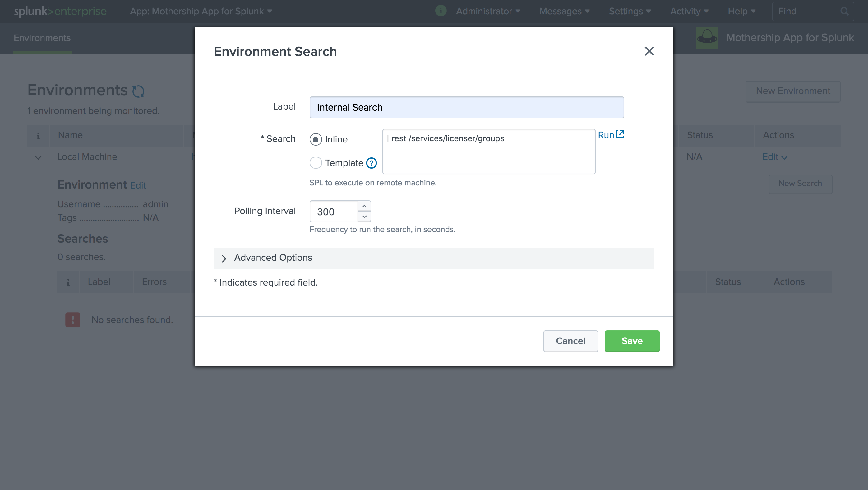Open the Template help question icon
868x490 pixels.
tap(371, 163)
